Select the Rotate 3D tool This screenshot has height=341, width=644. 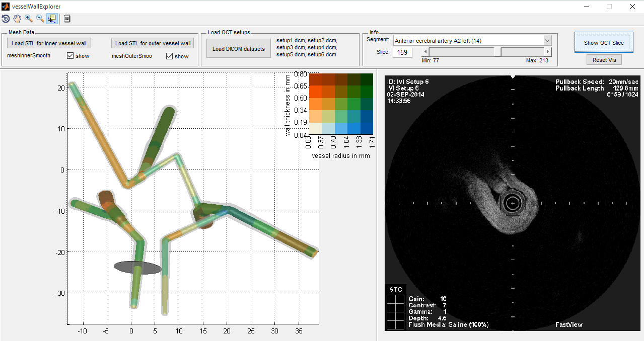click(x=6, y=19)
